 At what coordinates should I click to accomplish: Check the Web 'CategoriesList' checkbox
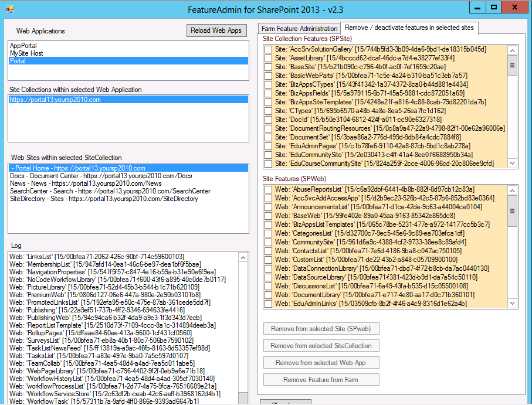(x=269, y=233)
